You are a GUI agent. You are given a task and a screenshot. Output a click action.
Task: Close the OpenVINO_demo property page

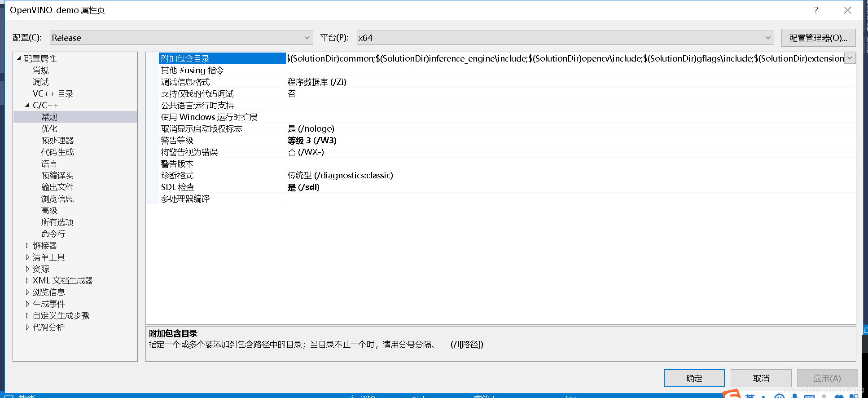847,10
